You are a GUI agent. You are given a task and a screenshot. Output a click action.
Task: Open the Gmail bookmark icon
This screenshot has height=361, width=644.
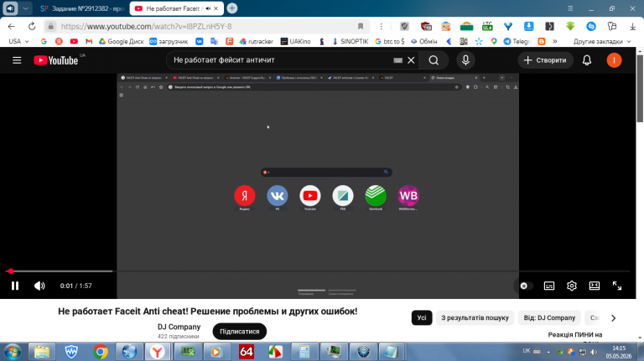pos(89,41)
